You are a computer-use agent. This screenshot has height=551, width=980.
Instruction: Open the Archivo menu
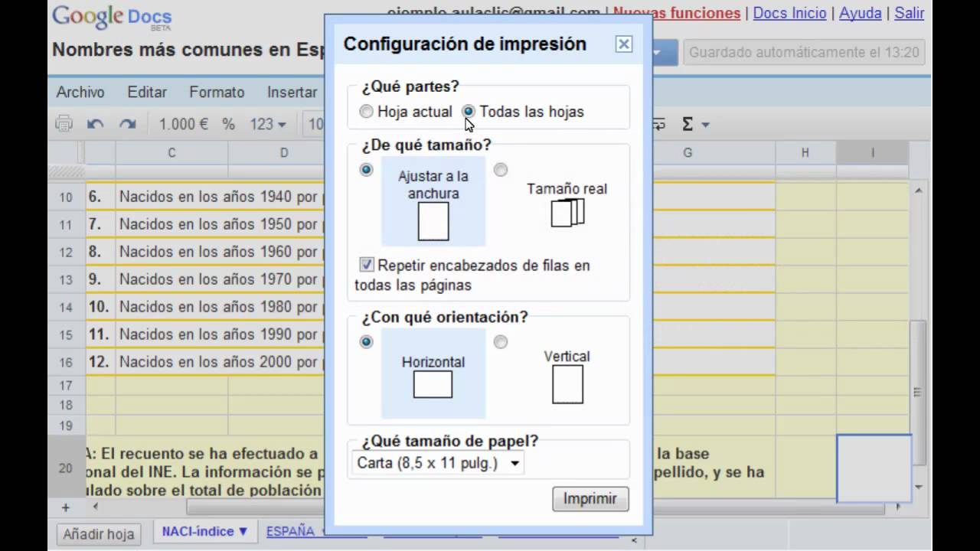click(x=80, y=92)
